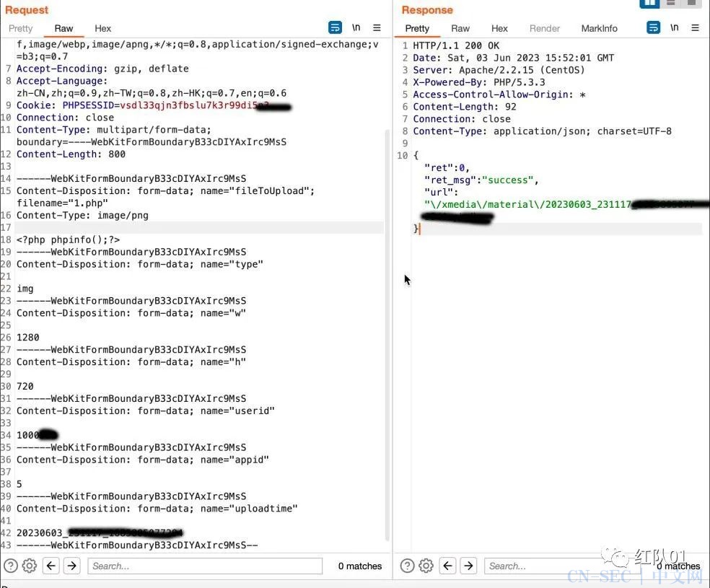Click name="uploadtime" disposition line

157,509
